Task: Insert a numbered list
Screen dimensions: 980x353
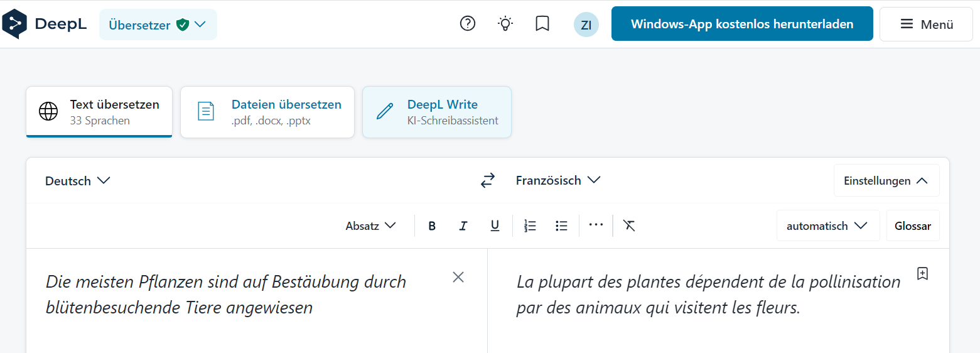Action: pos(530,226)
